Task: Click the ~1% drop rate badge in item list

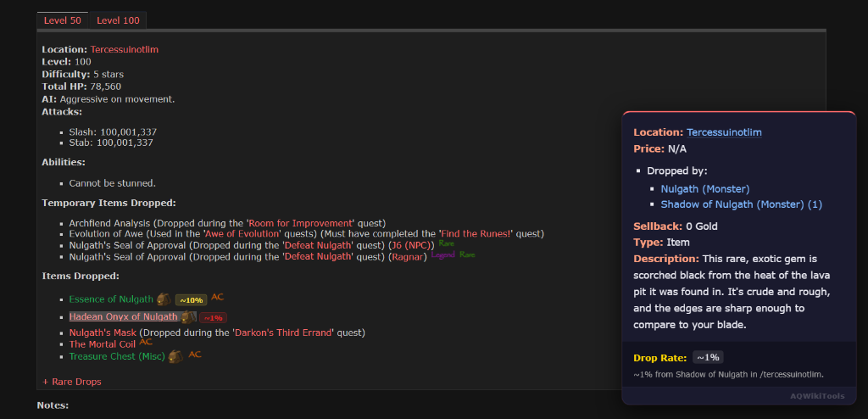Action: point(213,317)
